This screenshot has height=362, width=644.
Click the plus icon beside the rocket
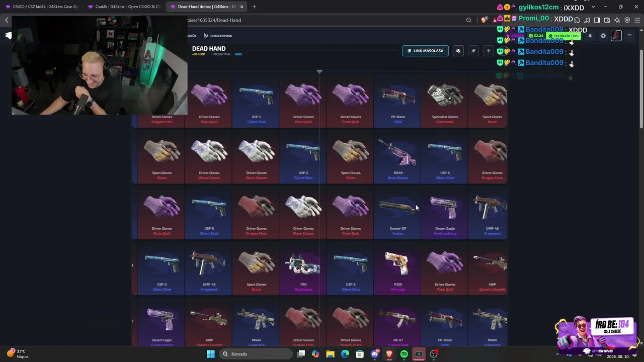tap(488, 51)
